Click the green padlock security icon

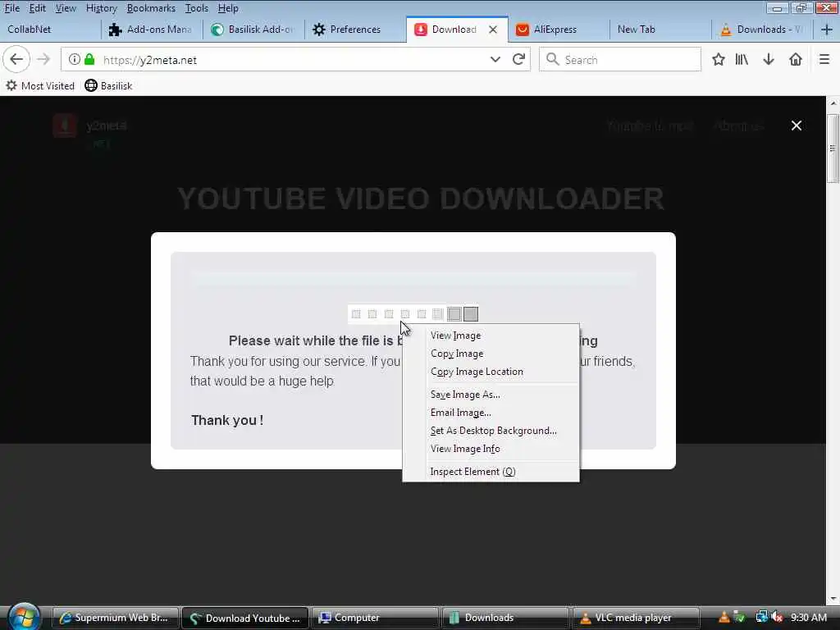point(89,59)
